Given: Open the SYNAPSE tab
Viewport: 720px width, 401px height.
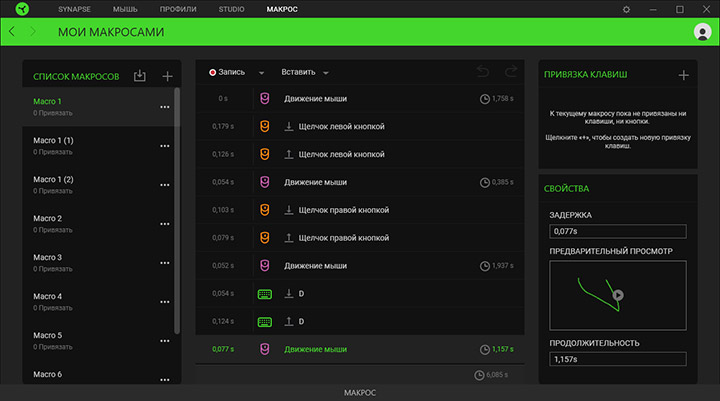Looking at the screenshot, I should (74, 9).
